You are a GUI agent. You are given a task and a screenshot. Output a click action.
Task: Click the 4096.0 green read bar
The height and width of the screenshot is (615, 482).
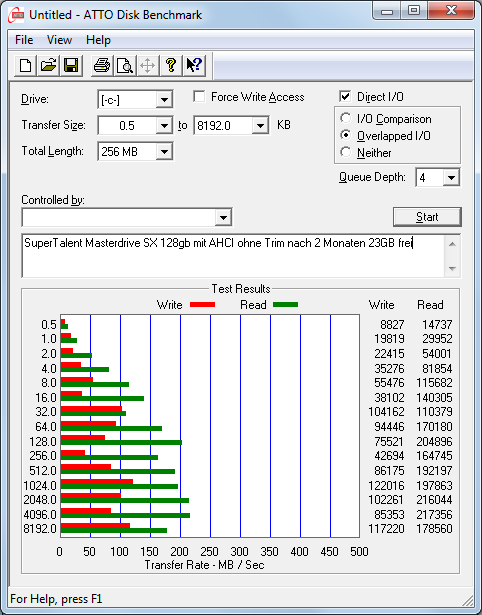[x=126, y=515]
